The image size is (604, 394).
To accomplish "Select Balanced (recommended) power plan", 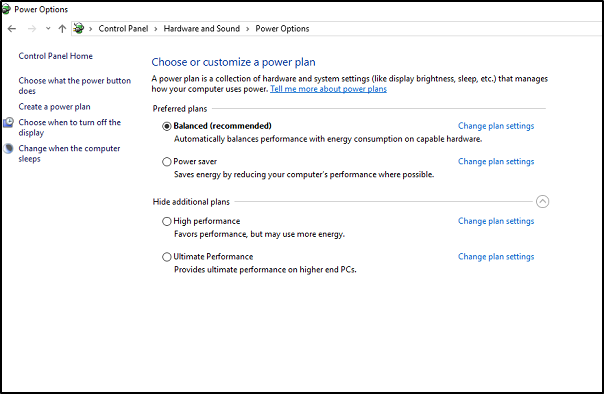I will (x=166, y=126).
